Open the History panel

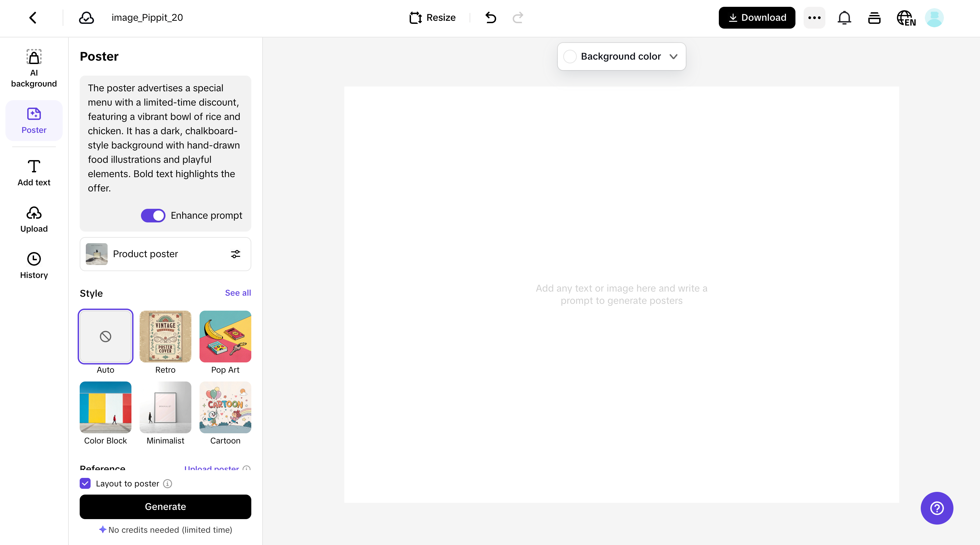(x=34, y=266)
